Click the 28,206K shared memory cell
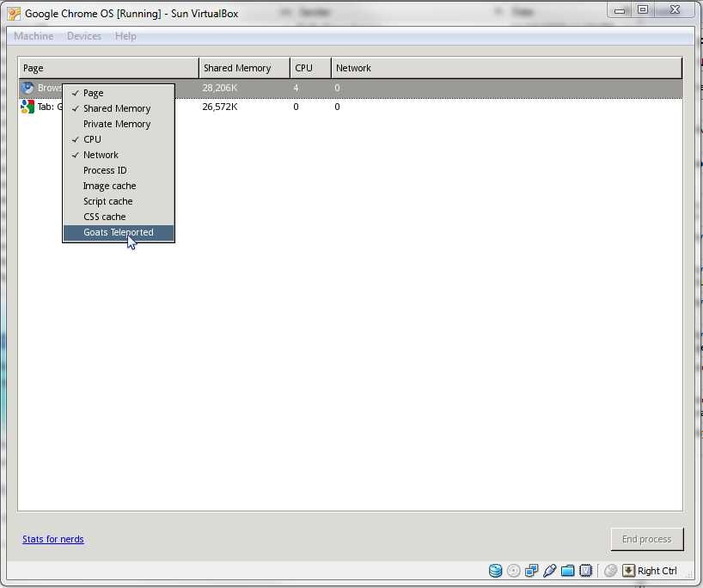703x588 pixels. [220, 88]
